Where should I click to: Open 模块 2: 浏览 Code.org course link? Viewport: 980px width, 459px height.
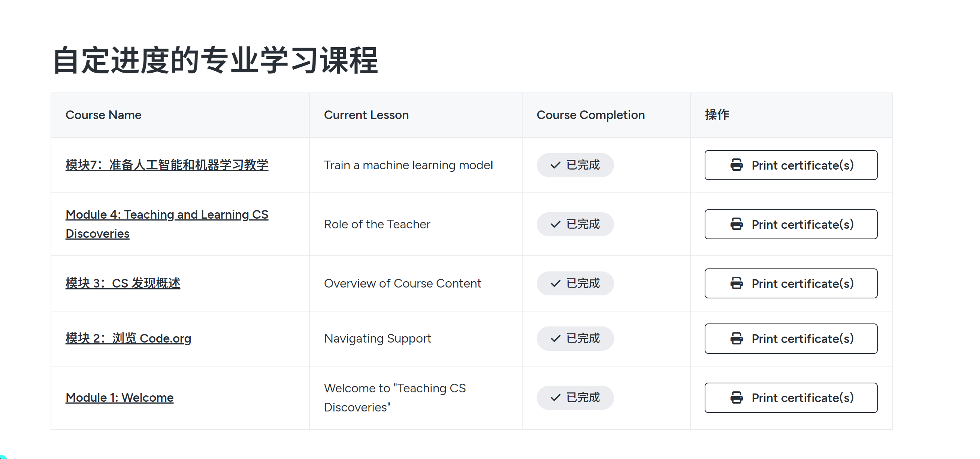click(x=128, y=338)
